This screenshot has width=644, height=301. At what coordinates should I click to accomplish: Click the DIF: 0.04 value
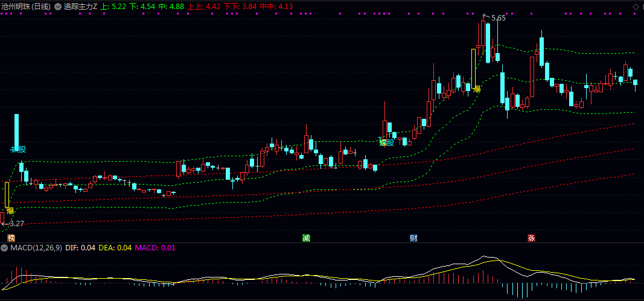[x=80, y=248]
